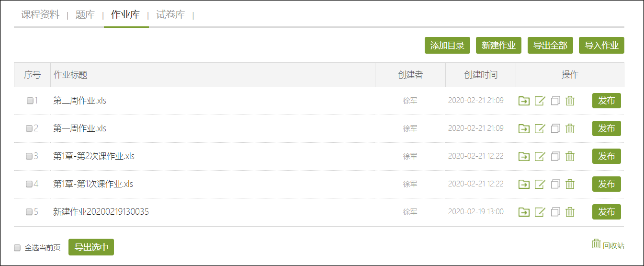Click the 新建作业 button
The height and width of the screenshot is (266, 644).
(x=498, y=46)
